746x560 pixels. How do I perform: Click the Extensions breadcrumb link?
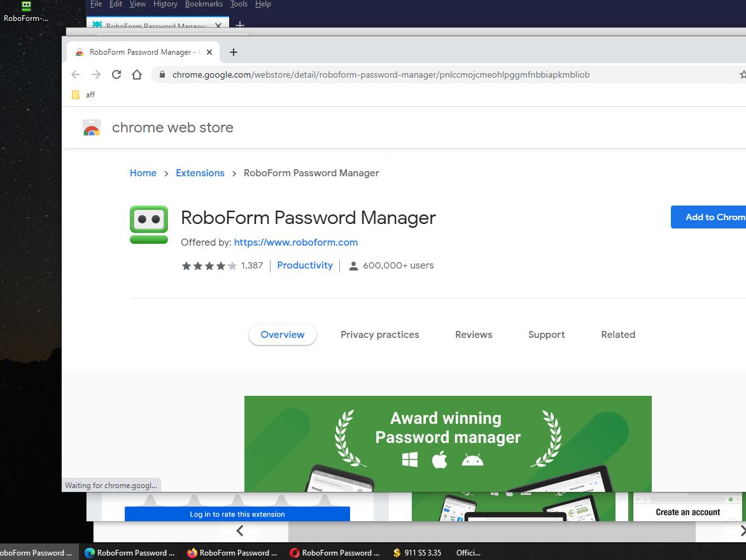(200, 173)
